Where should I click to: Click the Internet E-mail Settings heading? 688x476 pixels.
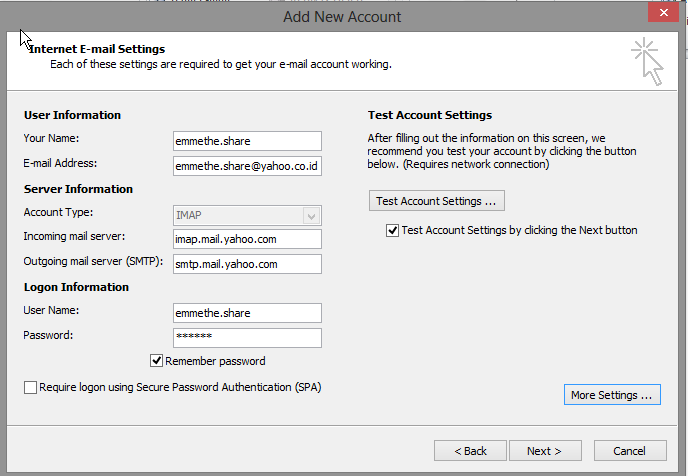tap(97, 49)
